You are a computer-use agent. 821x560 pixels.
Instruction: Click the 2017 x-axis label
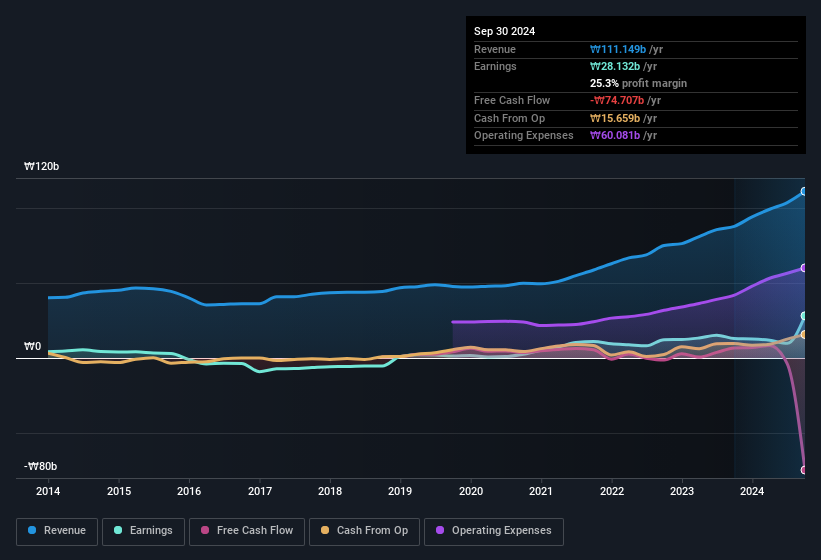(260, 491)
